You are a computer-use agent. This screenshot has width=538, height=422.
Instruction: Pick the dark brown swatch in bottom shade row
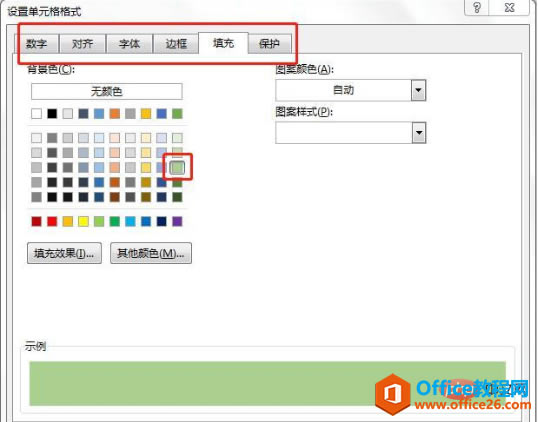[x=115, y=197]
